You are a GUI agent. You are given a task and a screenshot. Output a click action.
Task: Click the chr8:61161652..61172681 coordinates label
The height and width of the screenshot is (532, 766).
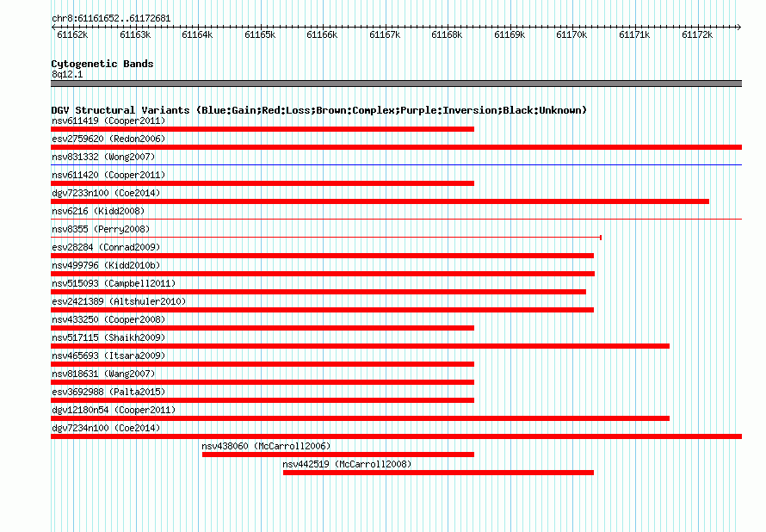[111, 19]
